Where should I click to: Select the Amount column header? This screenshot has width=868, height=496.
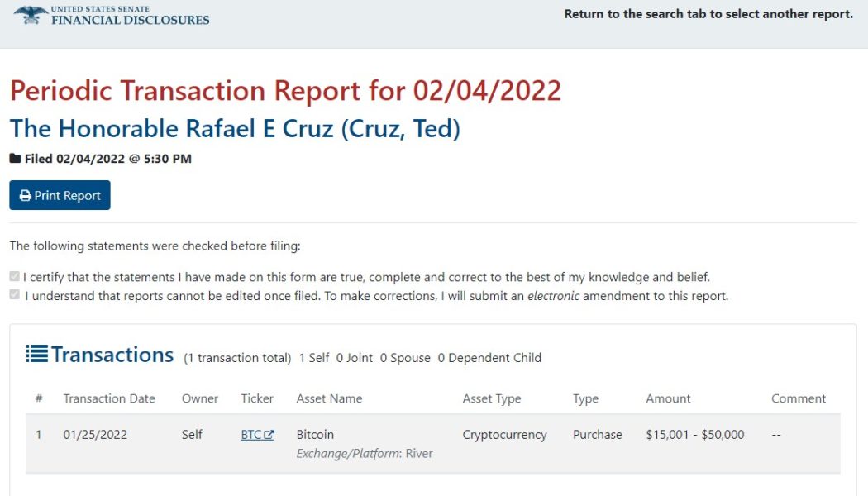click(x=668, y=398)
